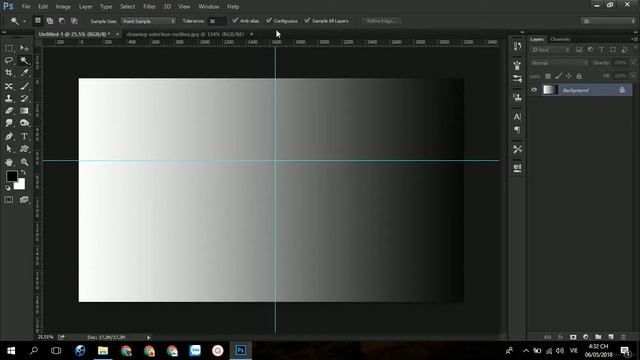Click Add to Selection mode button
This screenshot has height=360, width=640.
point(50,20)
